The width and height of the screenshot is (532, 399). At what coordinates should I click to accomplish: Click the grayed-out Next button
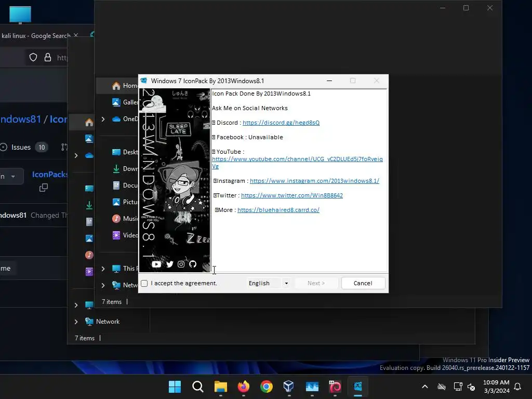pos(316,283)
